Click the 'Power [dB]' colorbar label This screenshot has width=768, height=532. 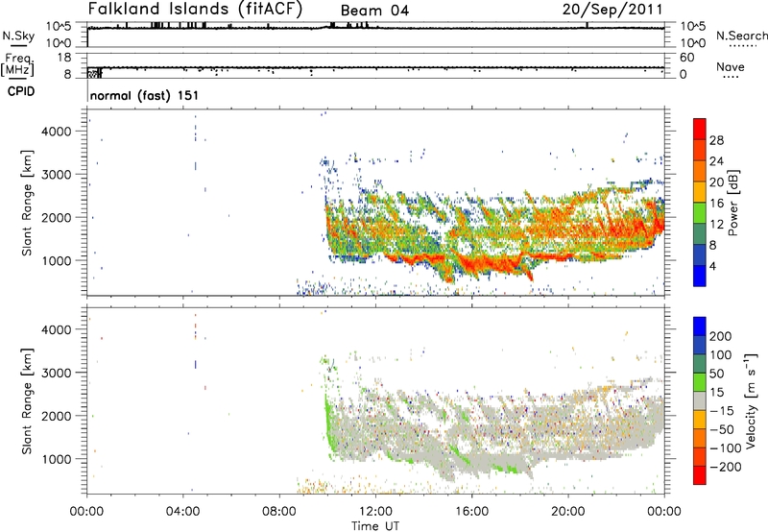click(733, 203)
